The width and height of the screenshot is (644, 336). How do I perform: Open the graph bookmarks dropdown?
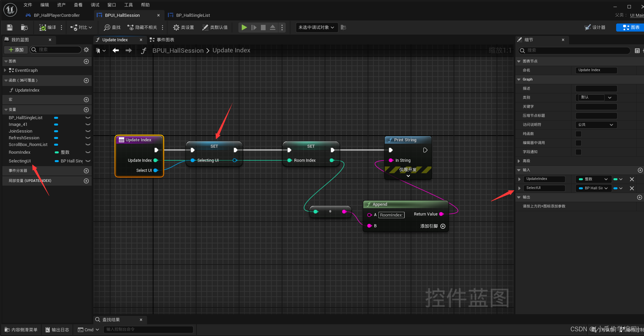pos(101,51)
